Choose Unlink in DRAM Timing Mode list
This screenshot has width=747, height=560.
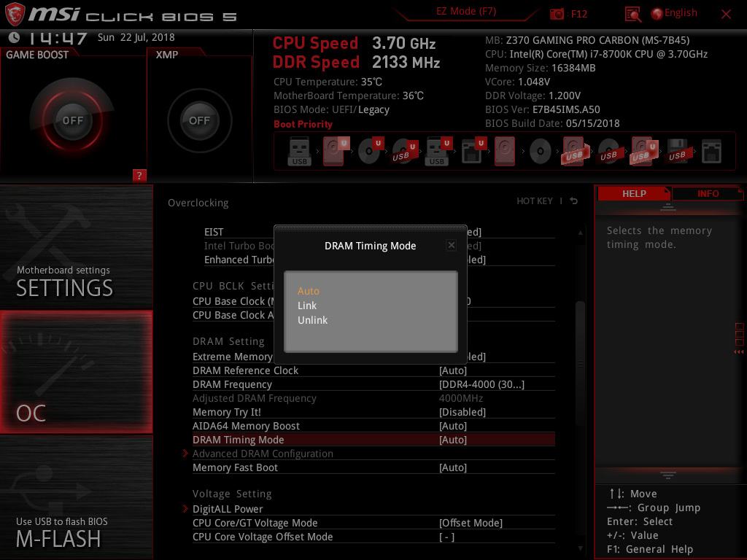point(312,321)
